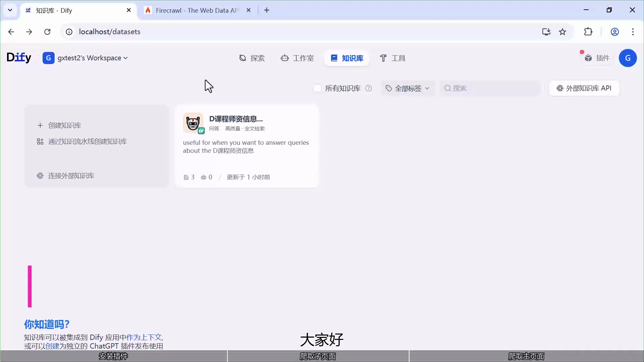Viewport: 644px width, 362px height.
Task: Toggle the 所有知识库 checkbox
Action: (x=317, y=88)
